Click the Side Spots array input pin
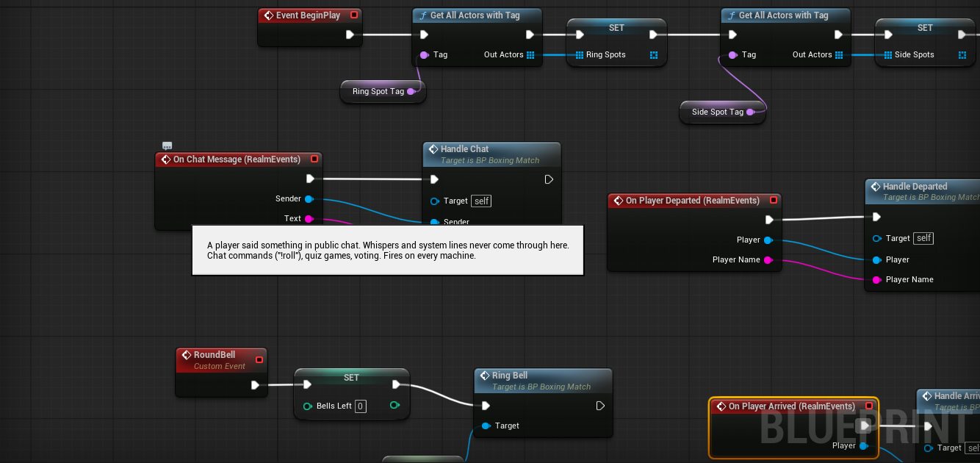This screenshot has height=463, width=980. click(x=887, y=55)
